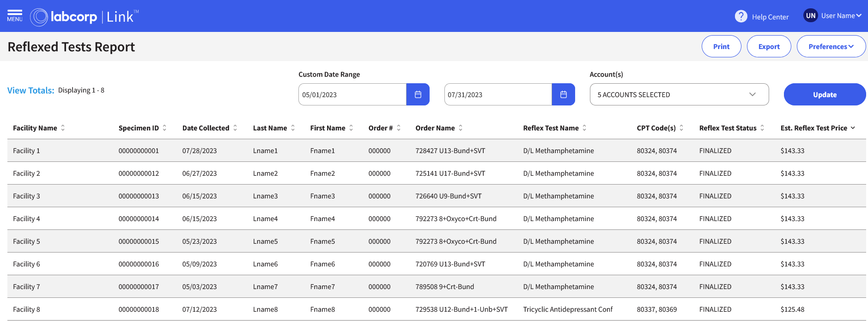Expand the User Name account menu
The image size is (868, 321).
[841, 16]
